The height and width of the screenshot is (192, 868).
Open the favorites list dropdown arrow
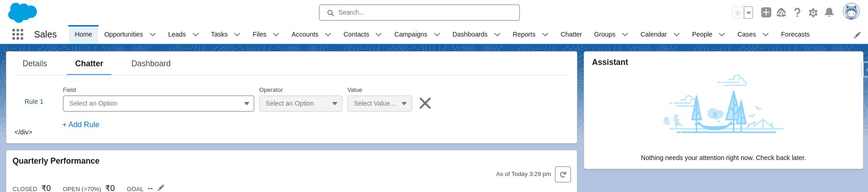click(748, 13)
